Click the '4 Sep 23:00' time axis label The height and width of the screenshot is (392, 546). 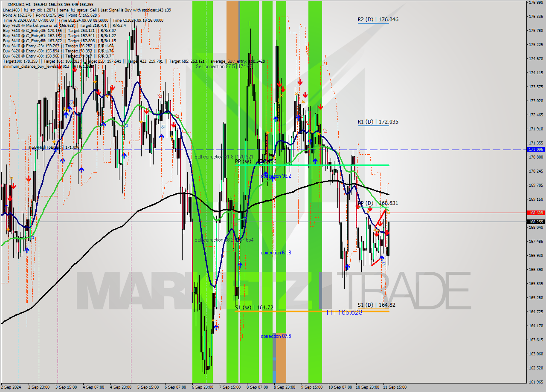click(121, 387)
